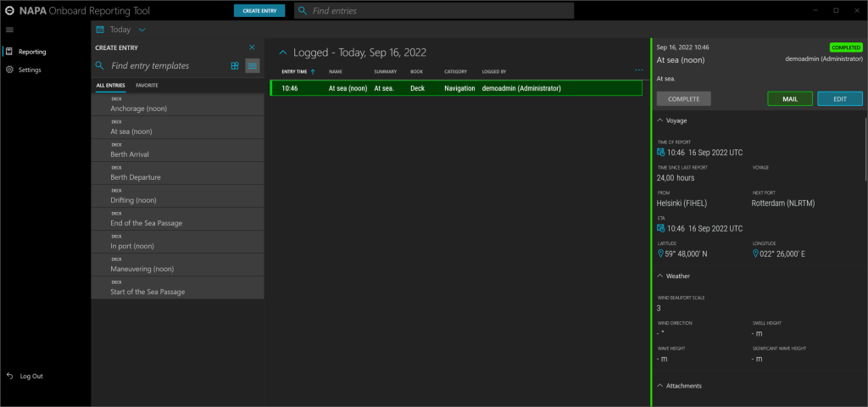Switch to grid view of entry templates
The width and height of the screenshot is (868, 407).
pos(235,65)
